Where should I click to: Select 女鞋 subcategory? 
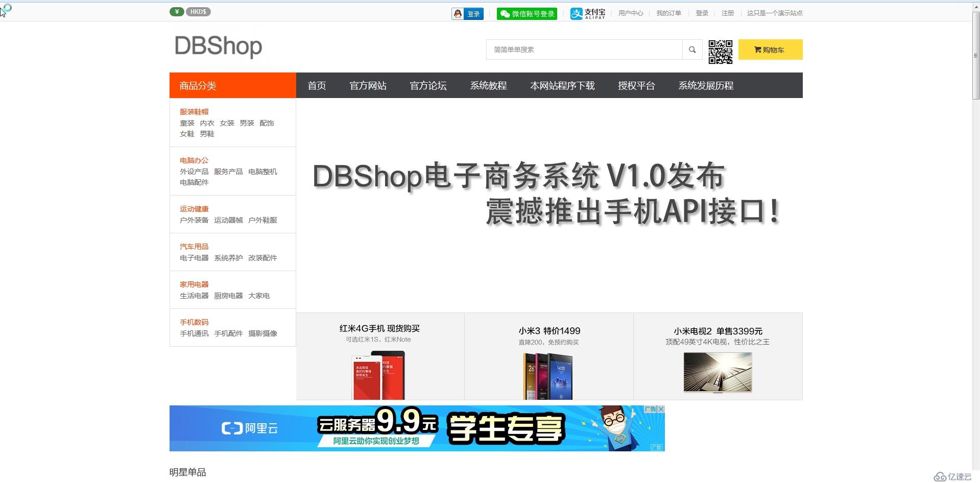(x=187, y=134)
